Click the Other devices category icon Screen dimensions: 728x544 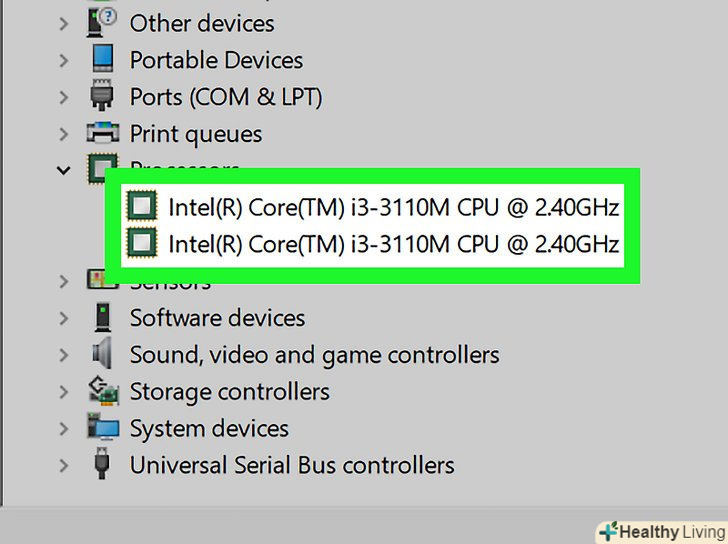tap(102, 22)
